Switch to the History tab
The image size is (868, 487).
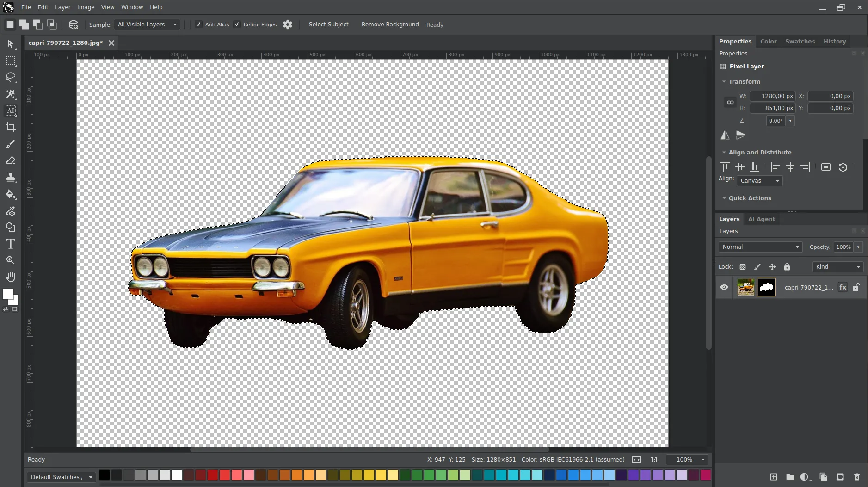[x=835, y=42]
